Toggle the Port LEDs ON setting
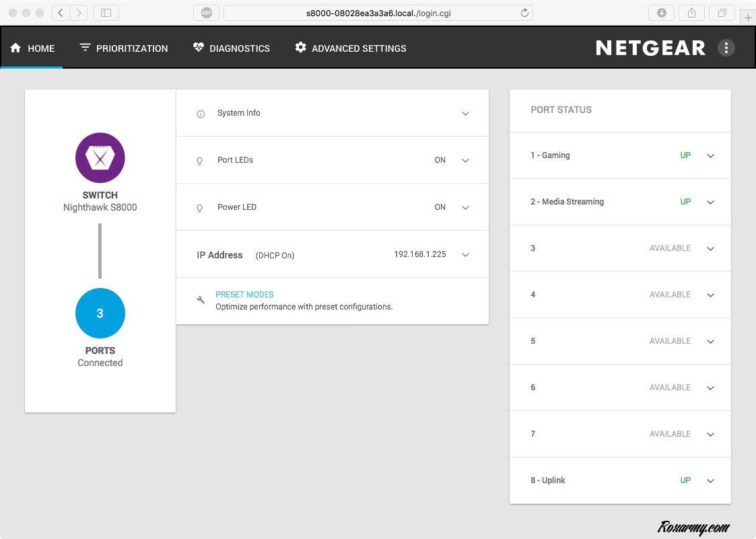This screenshot has width=756, height=539. click(x=440, y=160)
